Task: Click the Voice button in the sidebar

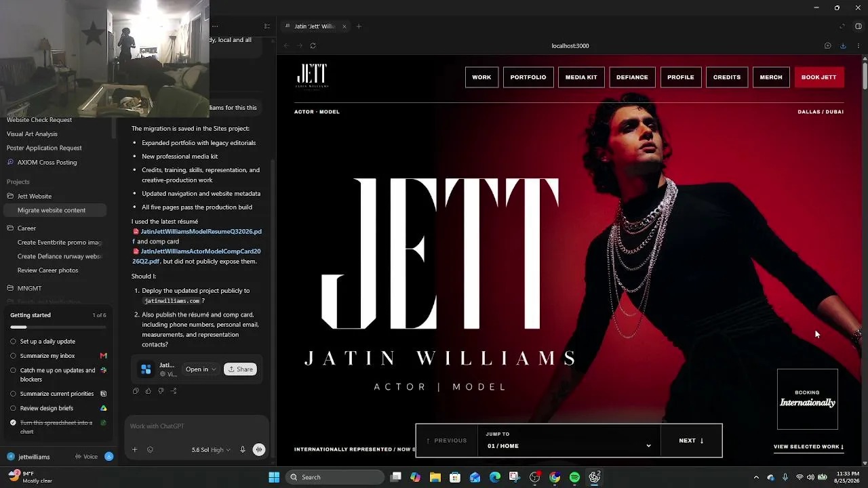Action: (x=87, y=457)
